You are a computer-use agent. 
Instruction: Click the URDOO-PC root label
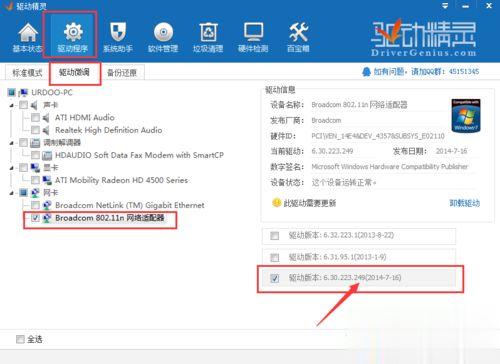coord(52,92)
